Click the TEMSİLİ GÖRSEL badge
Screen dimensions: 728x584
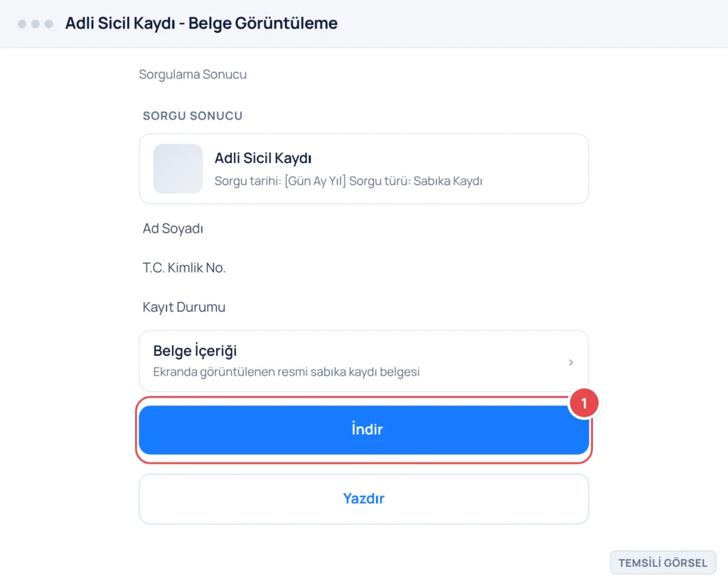[663, 563]
